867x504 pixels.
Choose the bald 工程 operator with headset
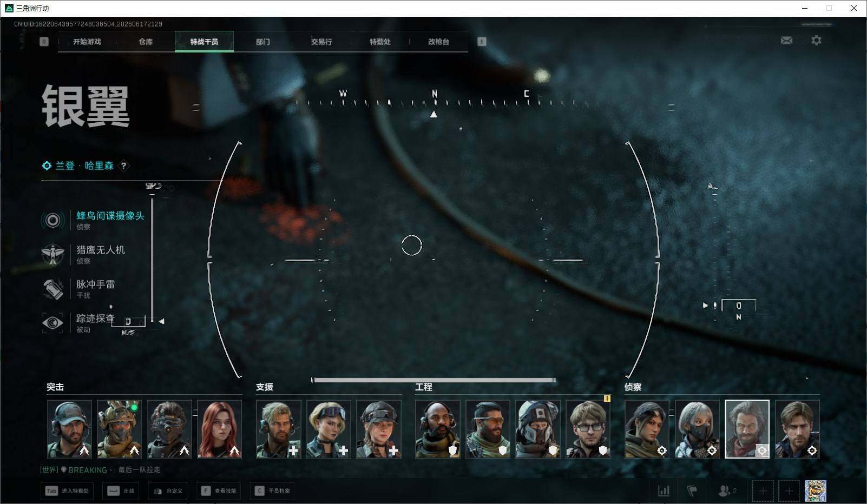[x=438, y=429]
